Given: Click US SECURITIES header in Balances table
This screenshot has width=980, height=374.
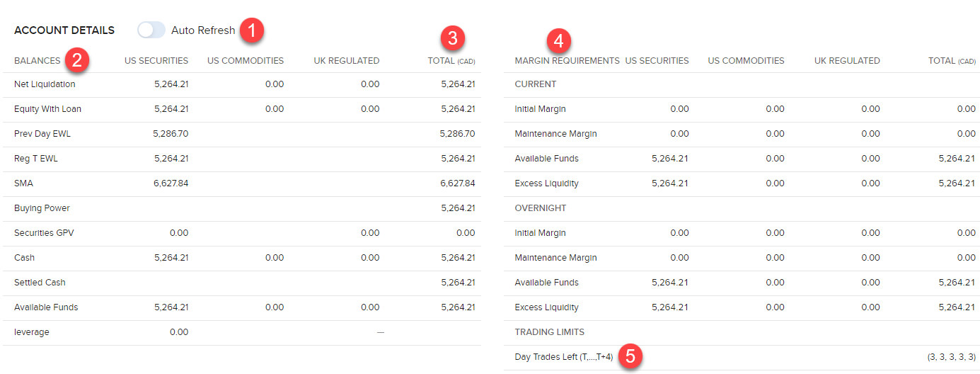Looking at the screenshot, I should (156, 61).
